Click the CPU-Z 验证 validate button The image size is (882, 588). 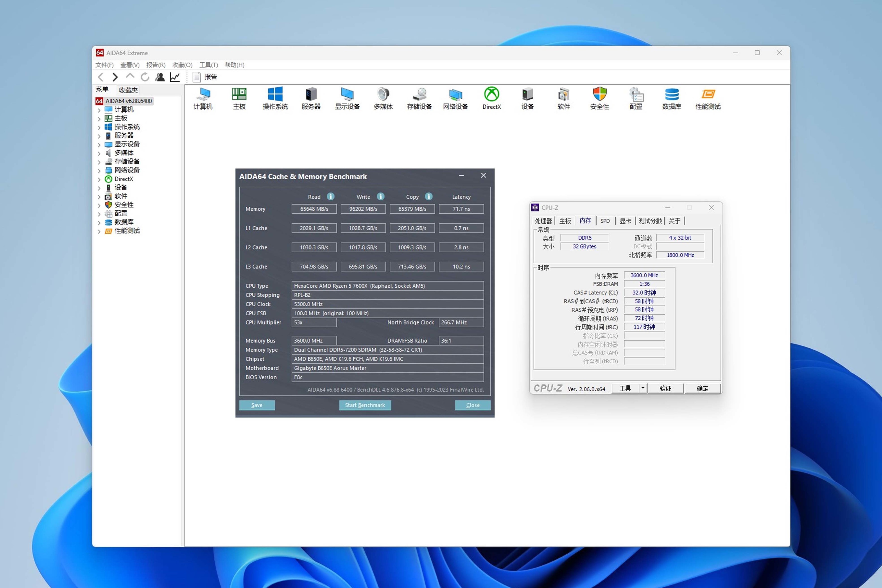(x=665, y=388)
